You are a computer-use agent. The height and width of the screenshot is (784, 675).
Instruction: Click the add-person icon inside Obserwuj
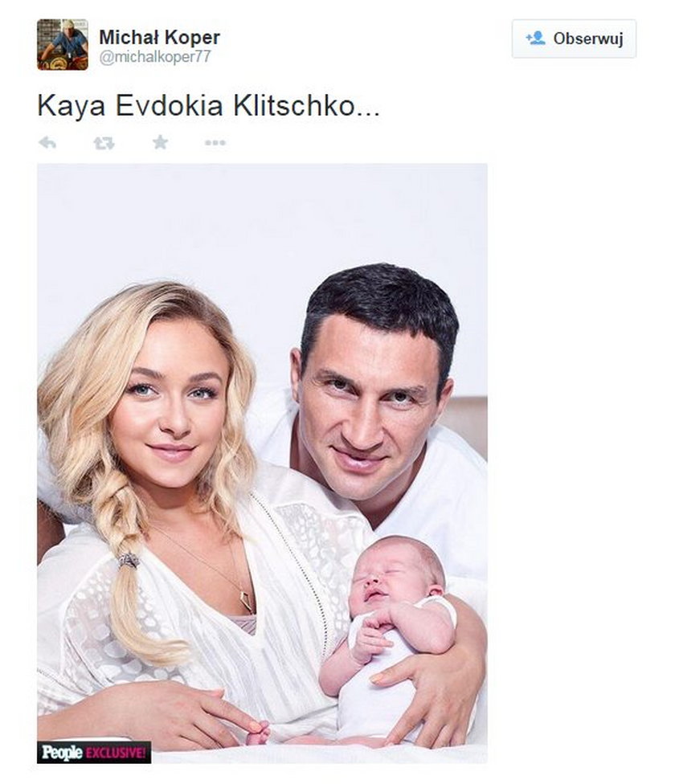point(535,39)
